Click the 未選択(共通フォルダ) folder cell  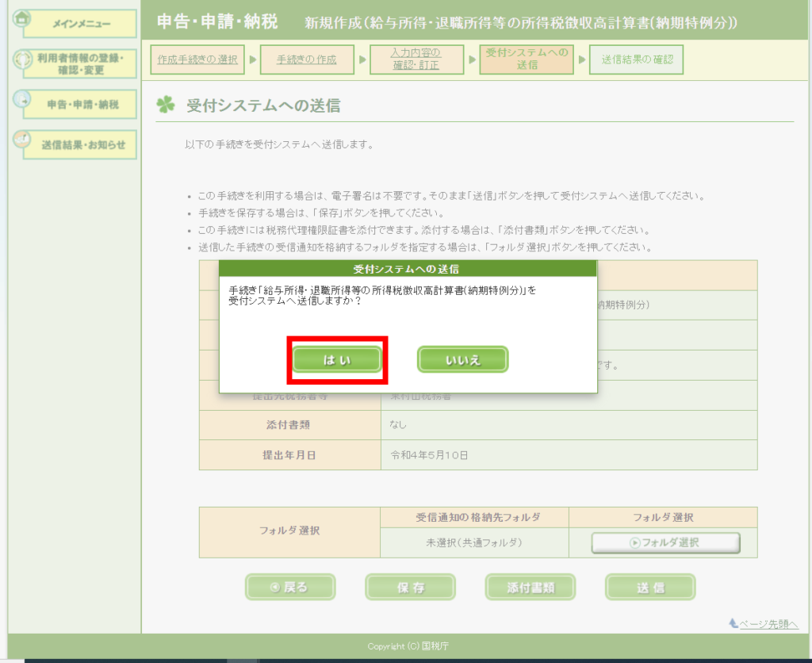474,542
